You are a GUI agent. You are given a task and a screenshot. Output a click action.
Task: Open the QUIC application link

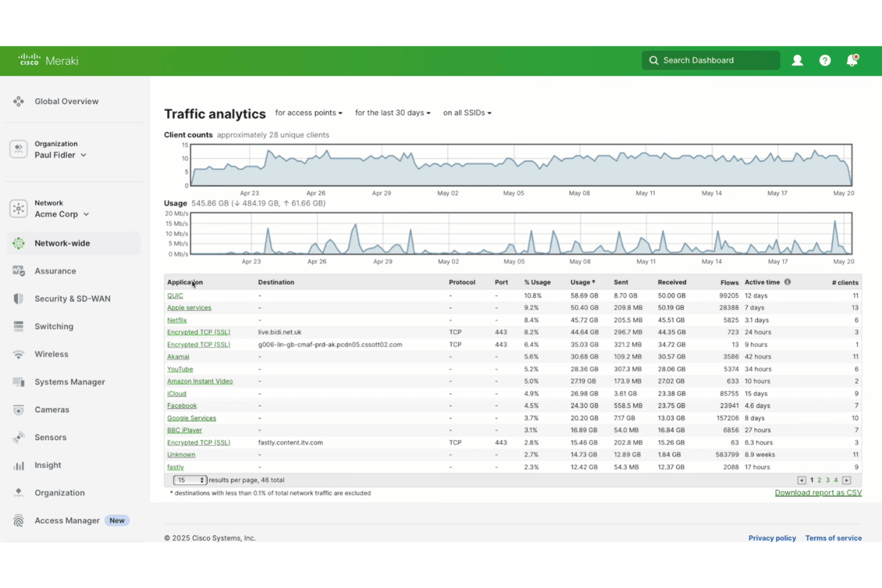[175, 295]
